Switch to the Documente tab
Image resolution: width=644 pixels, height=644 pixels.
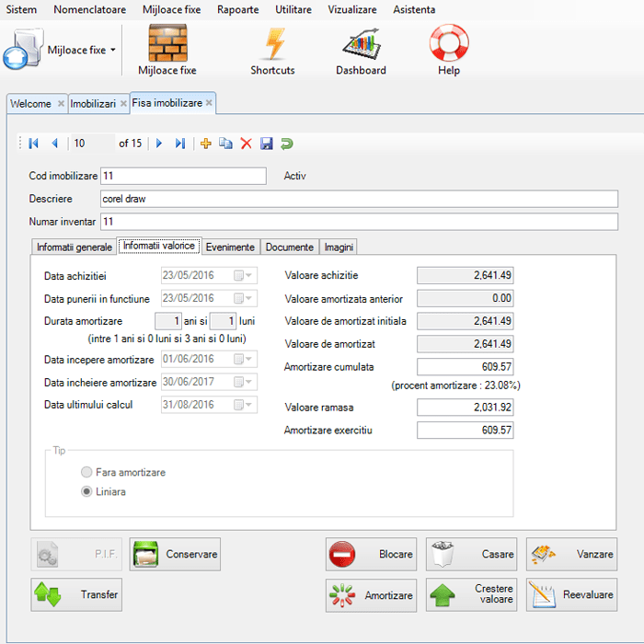(290, 247)
